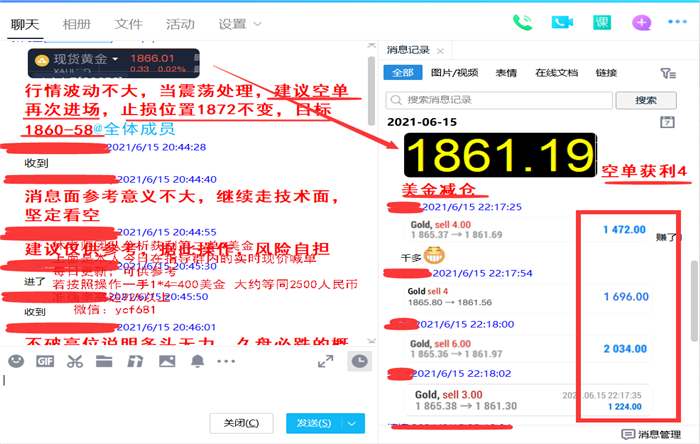
Task: Start a video call with the camera icon
Action: point(562,22)
